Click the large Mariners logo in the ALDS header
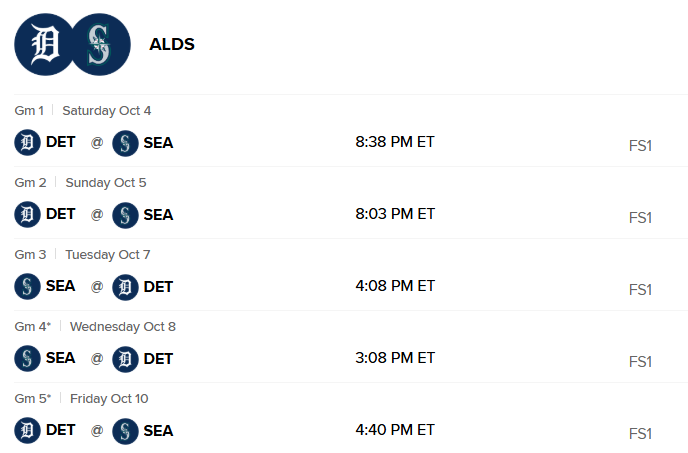The image size is (688, 453). [101, 44]
